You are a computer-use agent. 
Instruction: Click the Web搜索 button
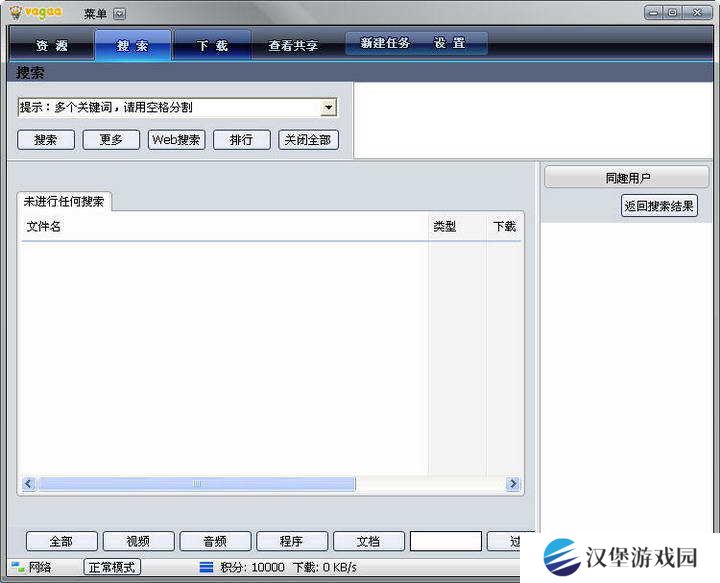176,140
